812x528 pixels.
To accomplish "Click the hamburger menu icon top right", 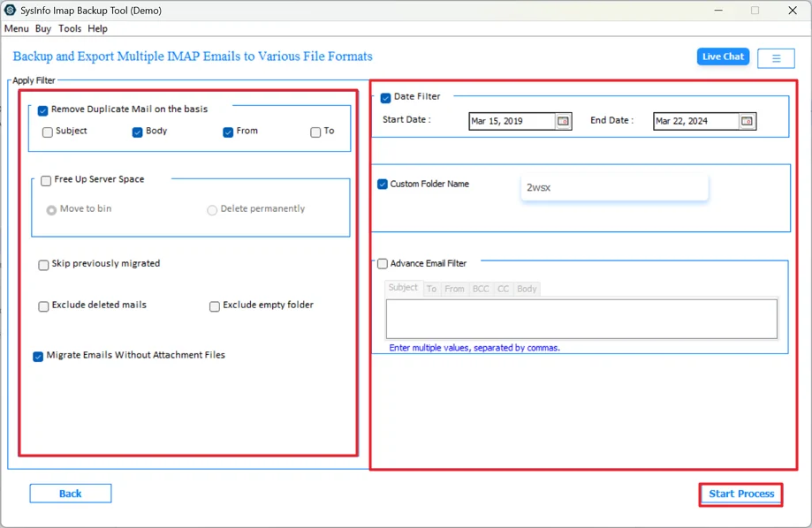I will click(776, 57).
